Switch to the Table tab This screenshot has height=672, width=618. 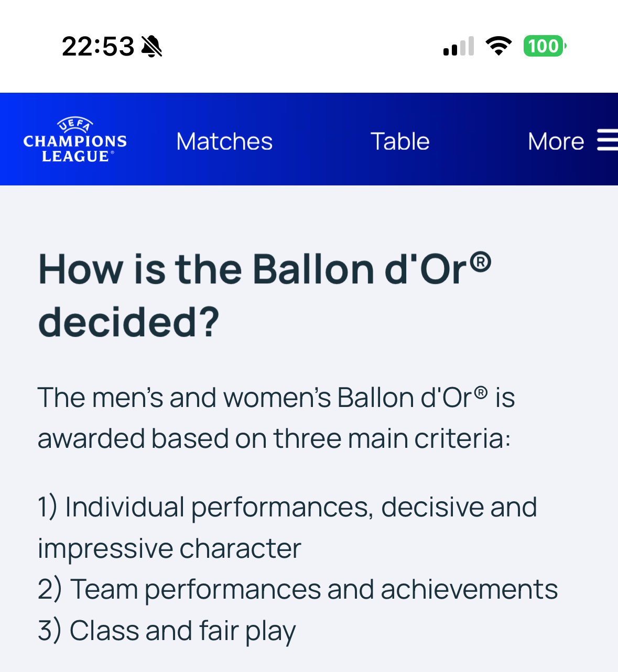click(400, 141)
